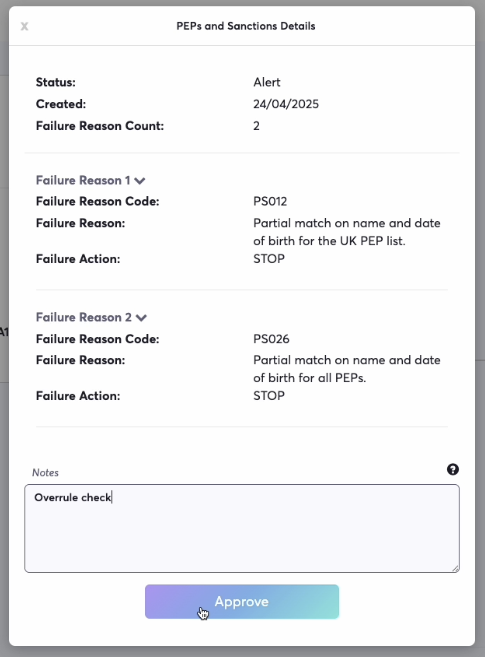Click STOP action under Failure Reason 2
This screenshot has width=485, height=657.
269,396
